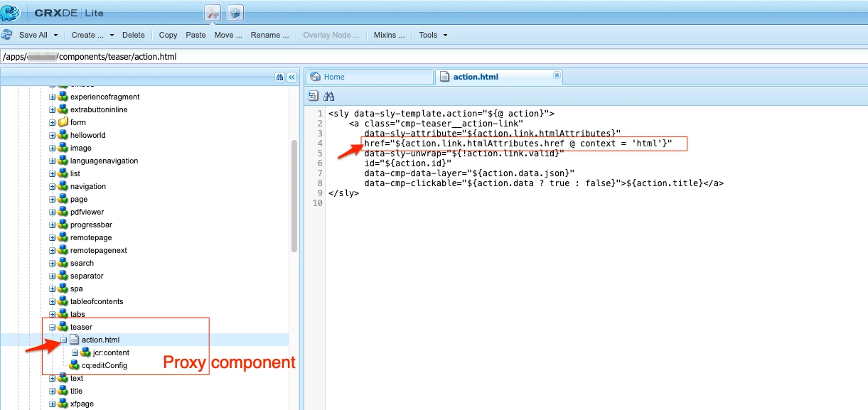Expand the progressbar tree node

pos(52,225)
